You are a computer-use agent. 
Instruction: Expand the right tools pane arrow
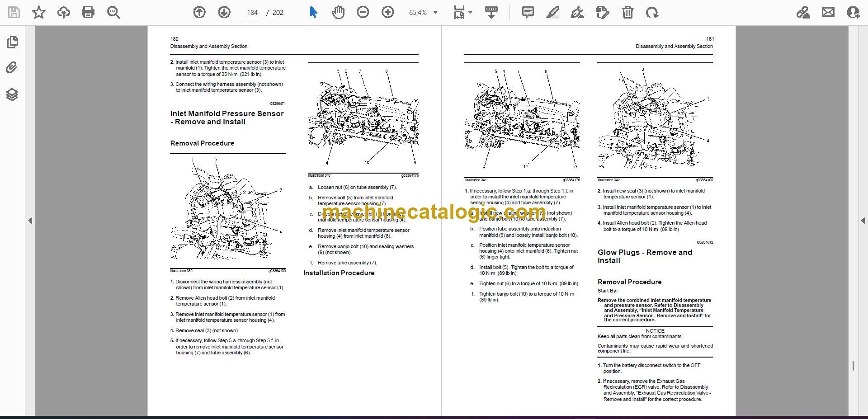click(863, 221)
